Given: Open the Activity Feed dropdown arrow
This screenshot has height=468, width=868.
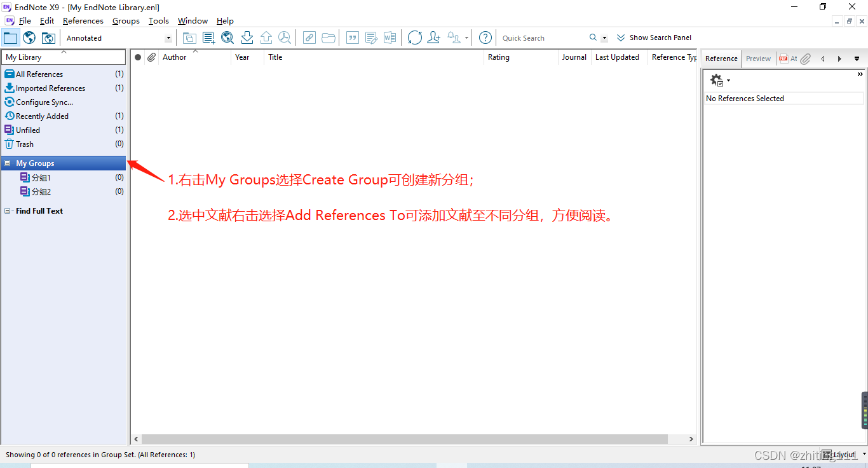Looking at the screenshot, I should [466, 38].
